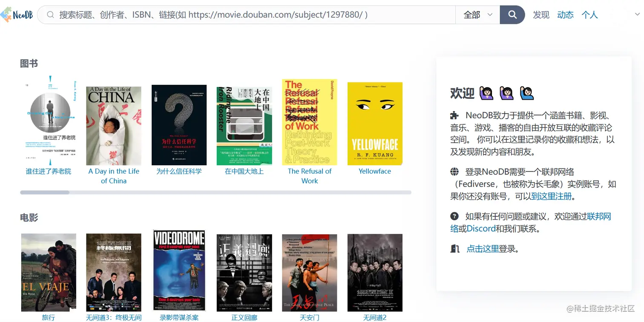The image size is (644, 322).
Task: Open the El Viaje movie poster
Action: point(49,273)
